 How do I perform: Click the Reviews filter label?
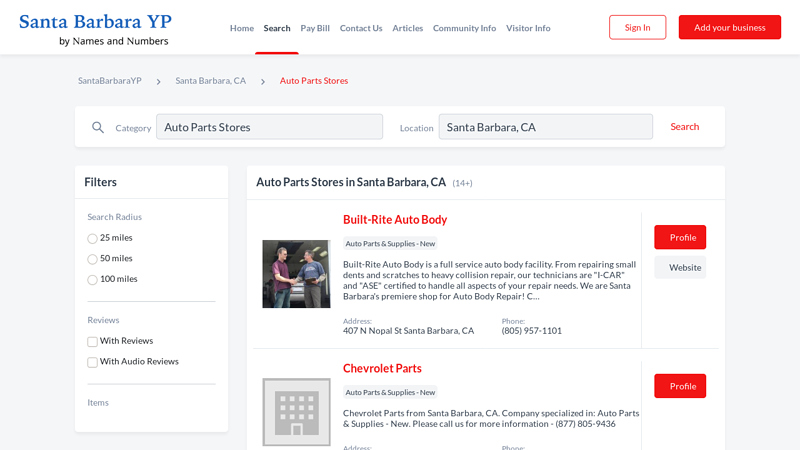click(x=103, y=320)
